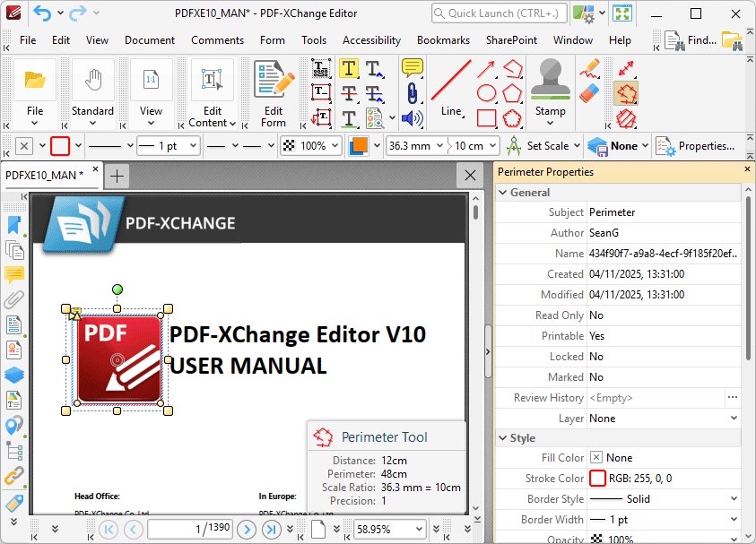
Task: Activate the Perimeter measurement tool
Action: click(626, 93)
